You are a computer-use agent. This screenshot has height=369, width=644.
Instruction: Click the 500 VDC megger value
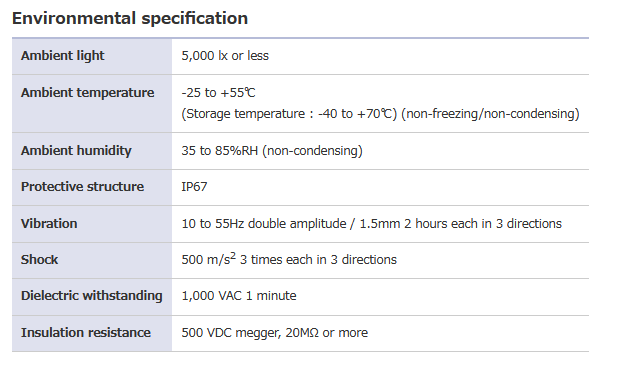tap(275, 332)
